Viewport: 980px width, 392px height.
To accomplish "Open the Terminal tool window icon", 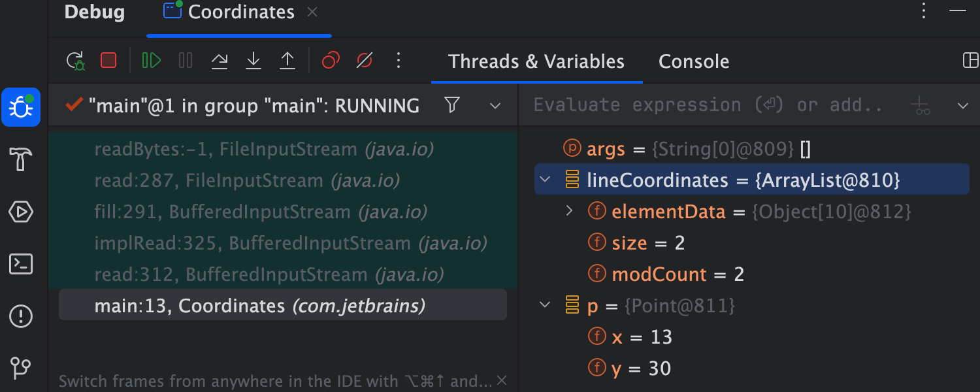I will click(21, 264).
